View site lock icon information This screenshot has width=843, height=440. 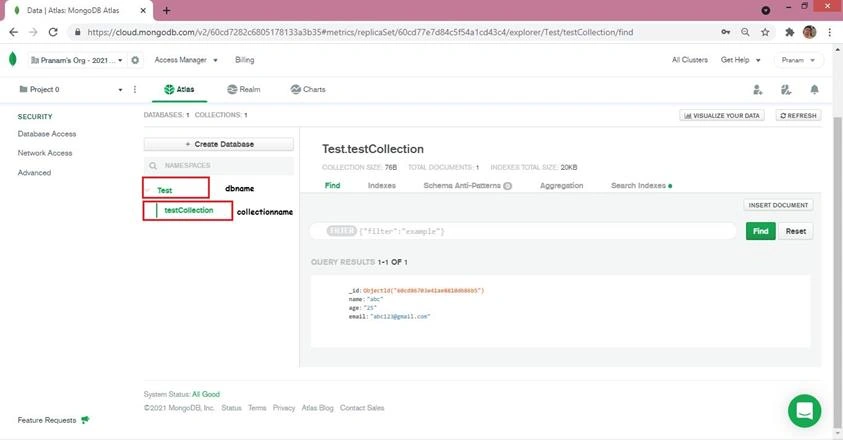point(77,32)
